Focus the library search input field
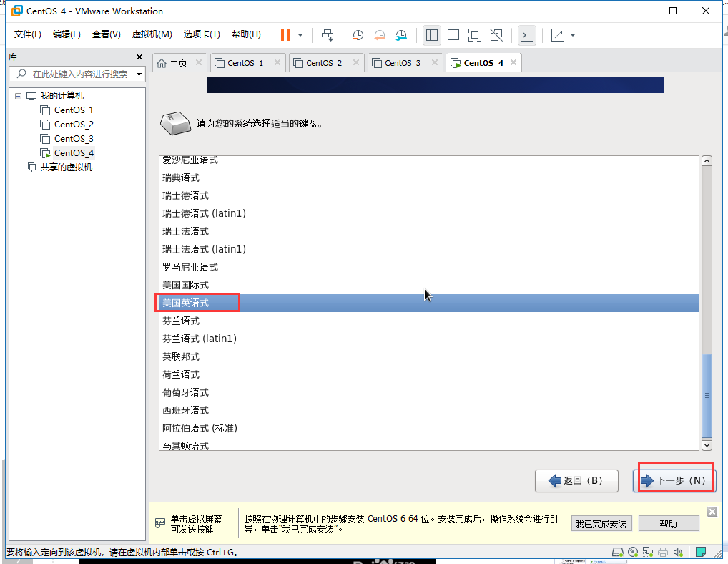 78,74
